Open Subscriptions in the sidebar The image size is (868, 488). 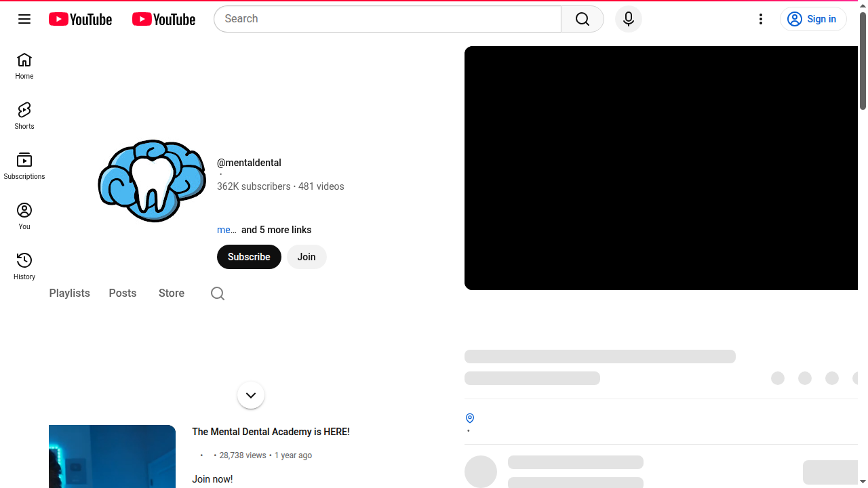coord(24,167)
